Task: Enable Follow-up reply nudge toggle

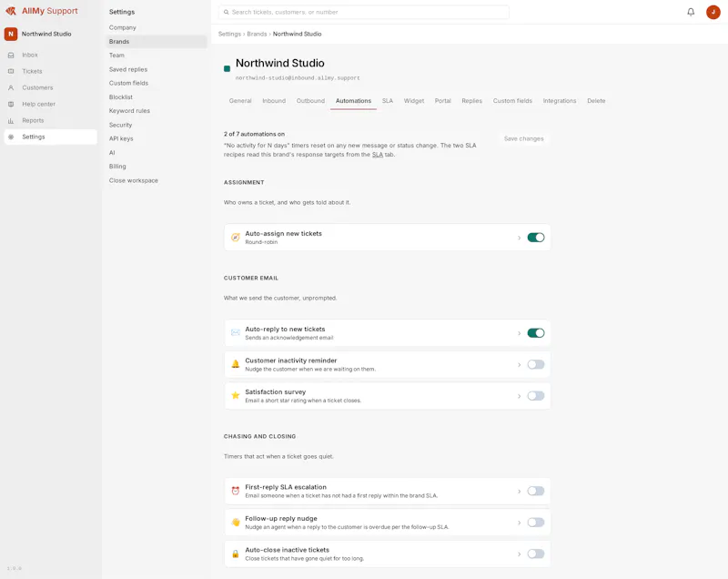Action: click(536, 523)
